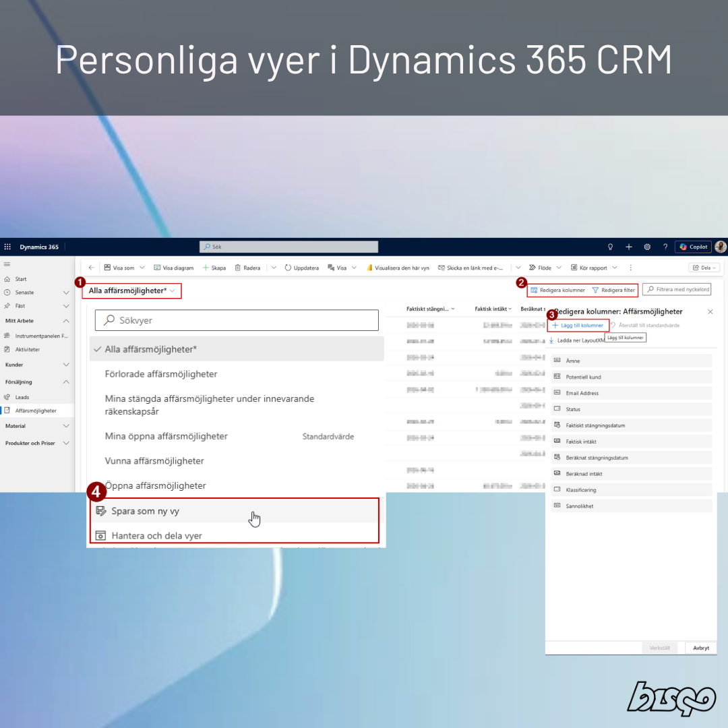Select Alla affärsmöjligheter* view in list
Screen dimensions: 728x728
(237, 349)
